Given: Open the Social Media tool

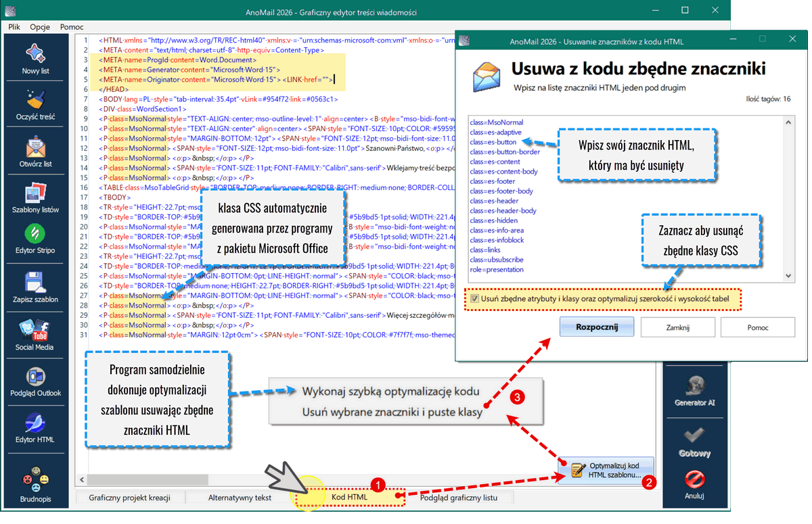Looking at the screenshot, I should pos(35,335).
